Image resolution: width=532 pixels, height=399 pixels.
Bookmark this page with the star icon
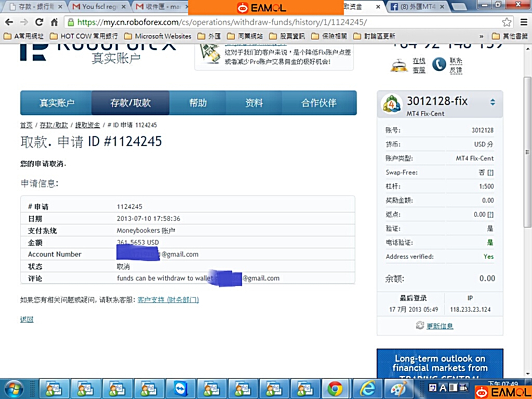click(x=507, y=22)
